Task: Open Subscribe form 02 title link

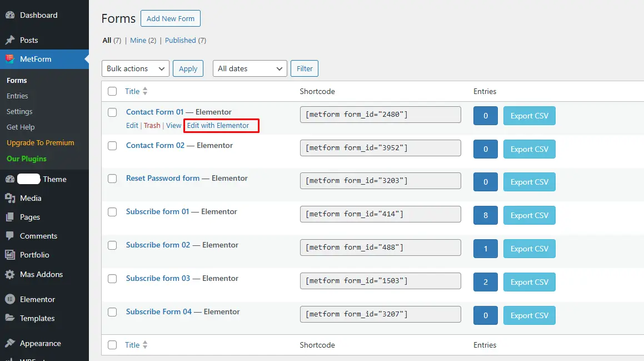Action: 158,245
